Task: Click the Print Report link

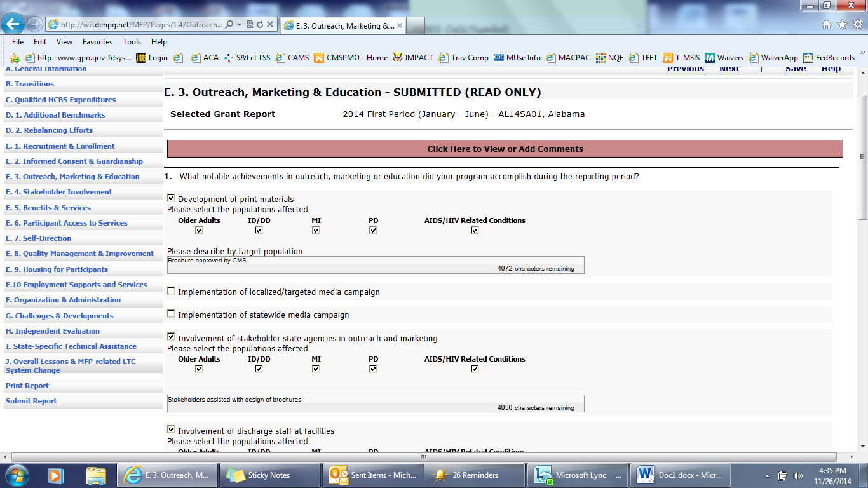Action: [x=27, y=386]
